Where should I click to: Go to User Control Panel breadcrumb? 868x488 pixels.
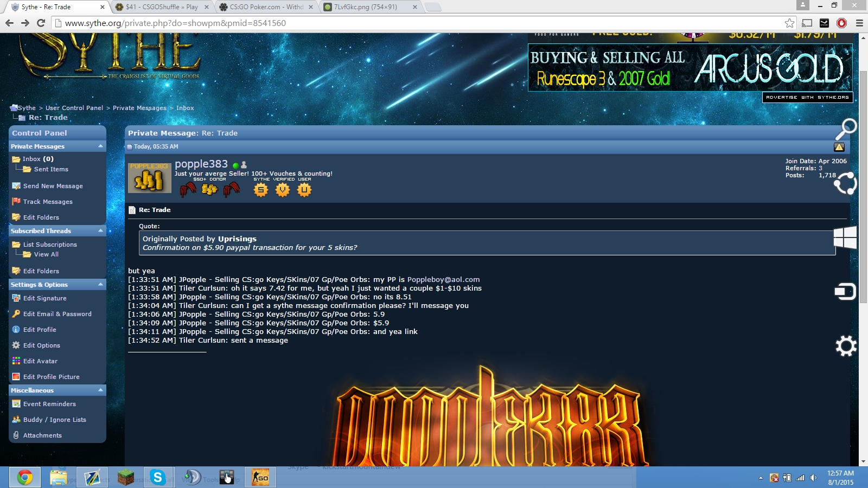click(74, 108)
